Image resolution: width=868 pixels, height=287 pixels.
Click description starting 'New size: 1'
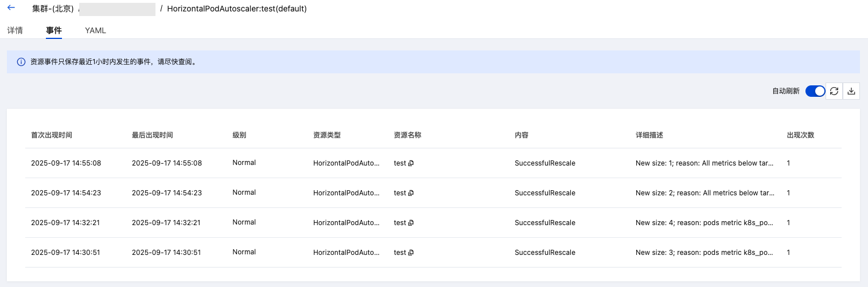705,163
